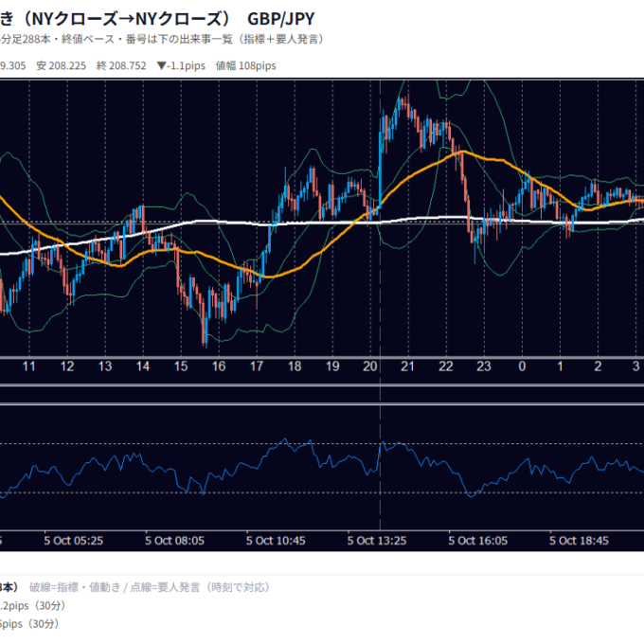The image size is (644, 644).
Task: Click the tall blue candle at 20 o'clock
Action: tap(380, 169)
